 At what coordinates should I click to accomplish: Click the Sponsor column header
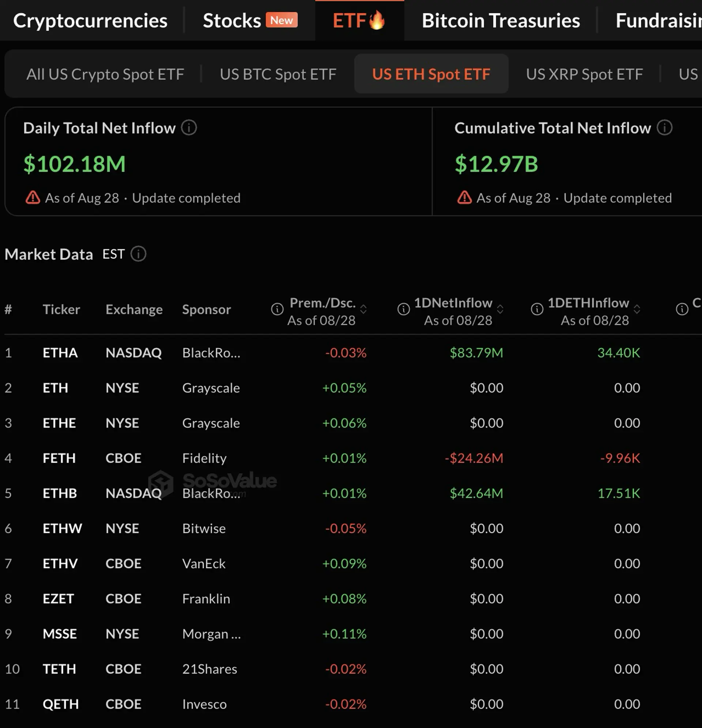tap(206, 310)
